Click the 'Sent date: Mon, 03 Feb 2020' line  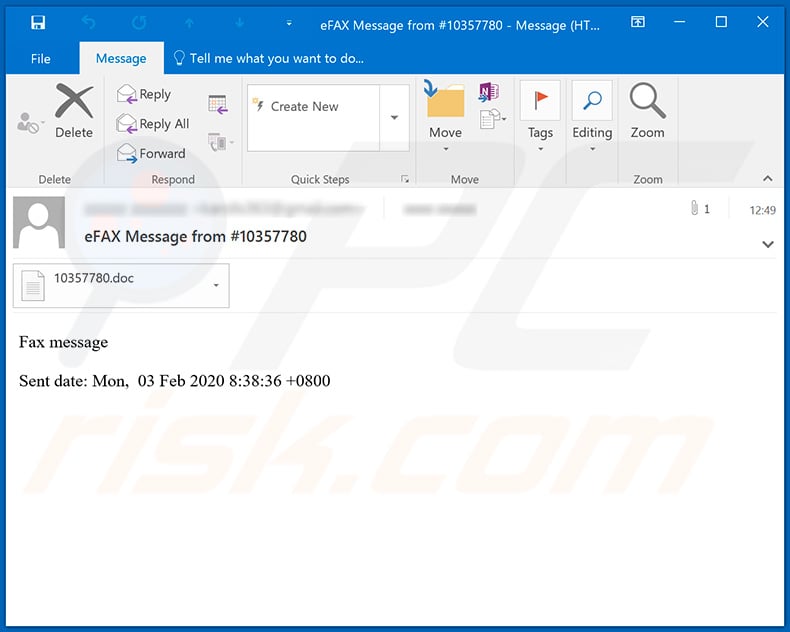[x=174, y=381]
